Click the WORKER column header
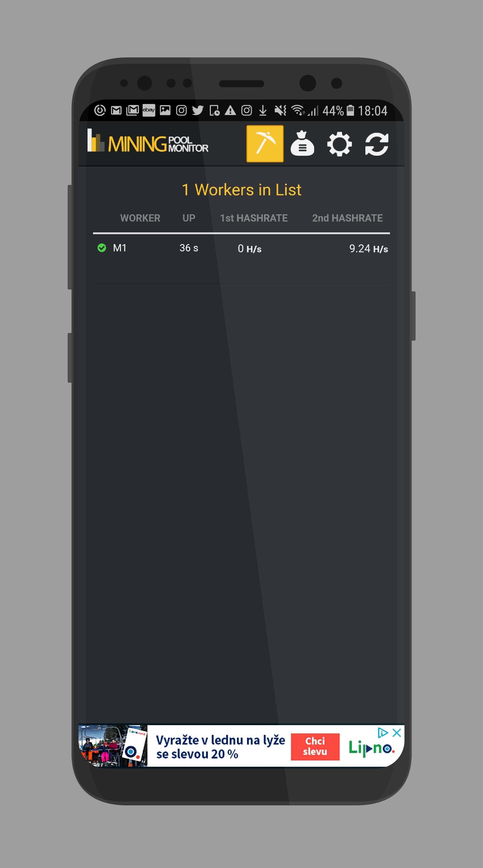 (x=140, y=218)
